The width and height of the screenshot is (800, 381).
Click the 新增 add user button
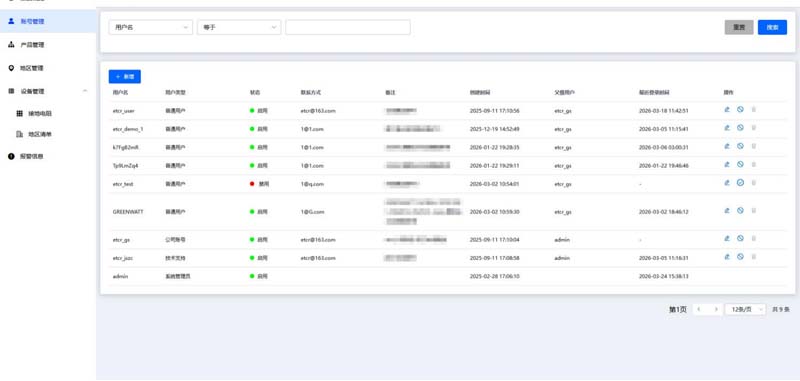124,77
